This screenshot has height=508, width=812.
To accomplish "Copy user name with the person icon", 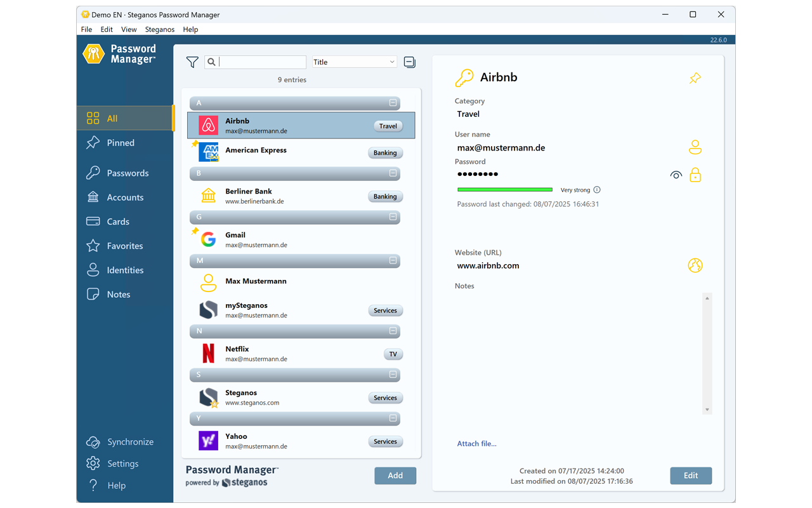I will pyautogui.click(x=695, y=147).
